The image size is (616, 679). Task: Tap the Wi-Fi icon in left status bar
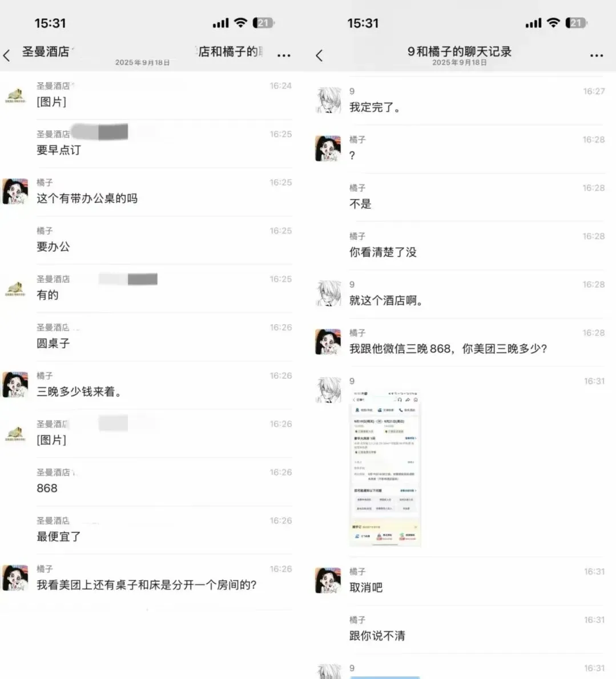point(240,22)
